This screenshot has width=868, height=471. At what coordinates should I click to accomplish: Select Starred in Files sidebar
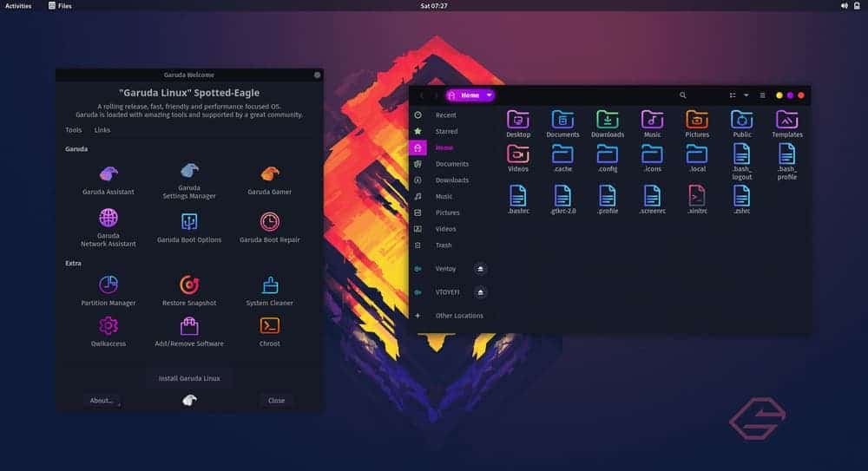click(451, 131)
